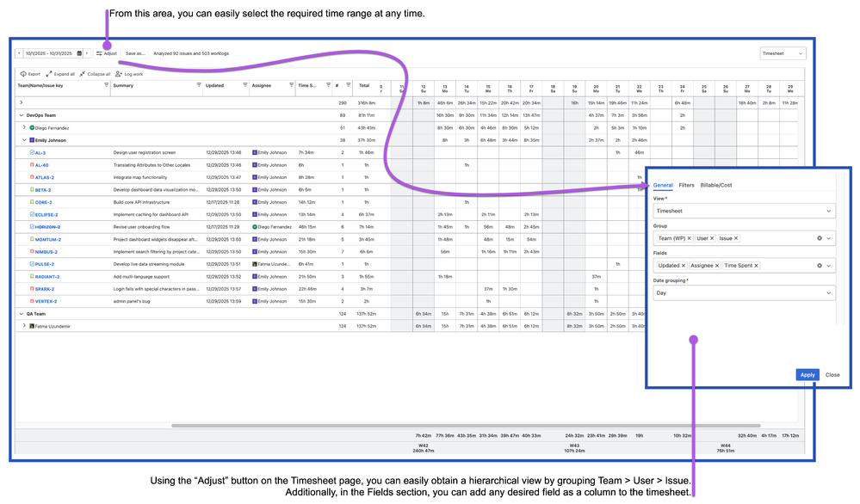Image resolution: width=860 pixels, height=504 pixels.
Task: Open the Log work action
Action: 129,74
